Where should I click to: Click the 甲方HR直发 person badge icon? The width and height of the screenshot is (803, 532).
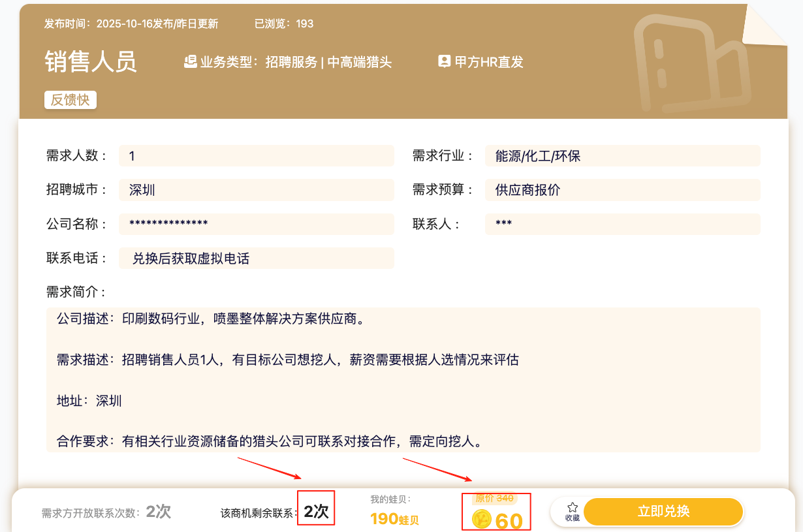[444, 62]
